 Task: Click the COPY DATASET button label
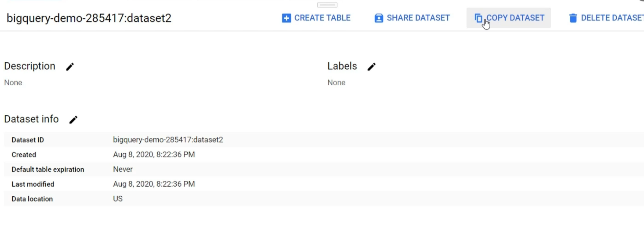click(515, 18)
